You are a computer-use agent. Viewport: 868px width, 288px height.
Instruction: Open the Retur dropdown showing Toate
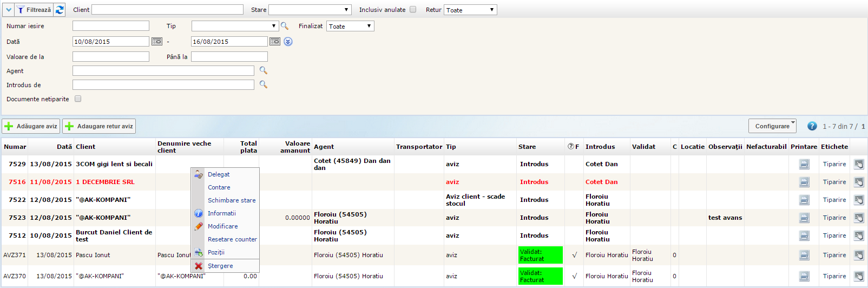tap(470, 10)
